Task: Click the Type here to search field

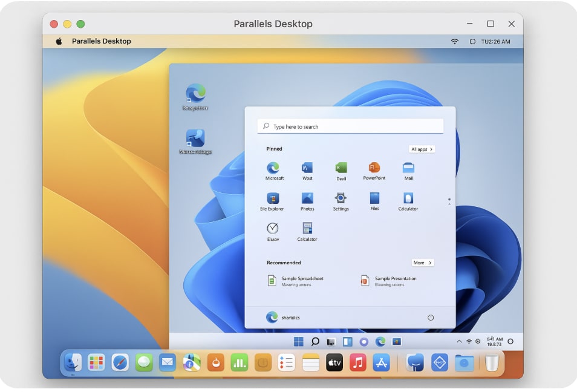Action: pyautogui.click(x=350, y=125)
